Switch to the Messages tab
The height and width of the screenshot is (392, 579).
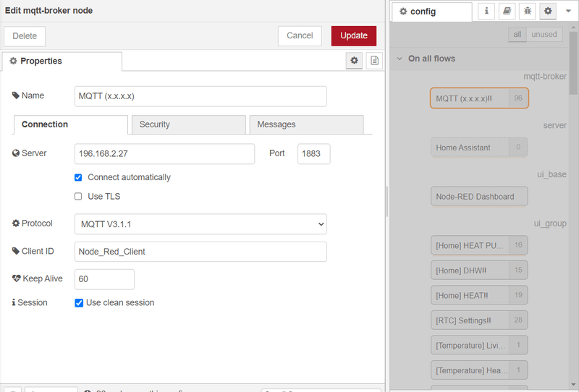[306, 124]
